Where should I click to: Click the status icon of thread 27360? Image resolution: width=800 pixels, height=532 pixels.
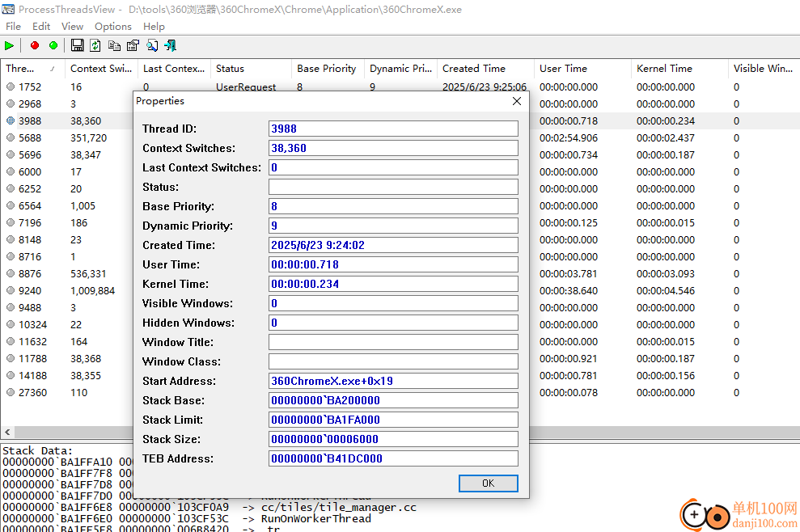(11, 393)
